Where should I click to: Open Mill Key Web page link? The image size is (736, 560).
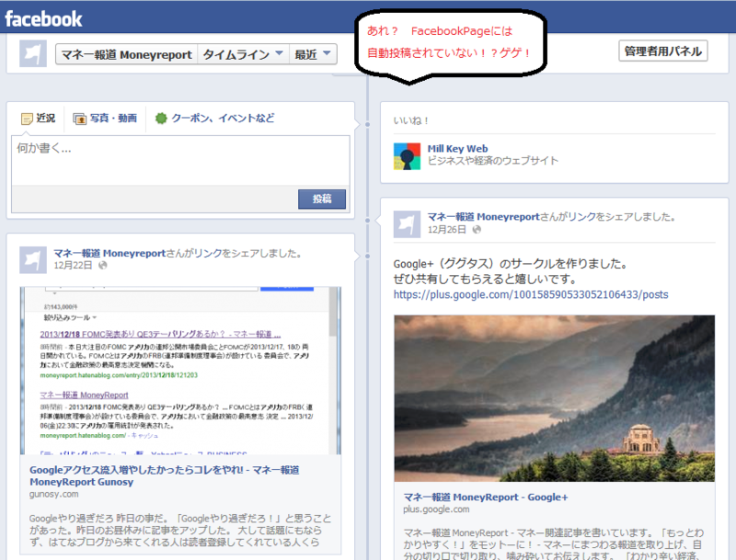coord(457,149)
